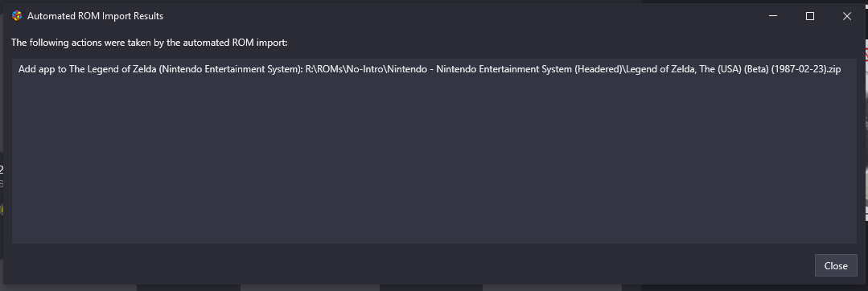The width and height of the screenshot is (868, 291).
Task: Click 'The Legend of Zelda' game name text
Action: point(113,69)
